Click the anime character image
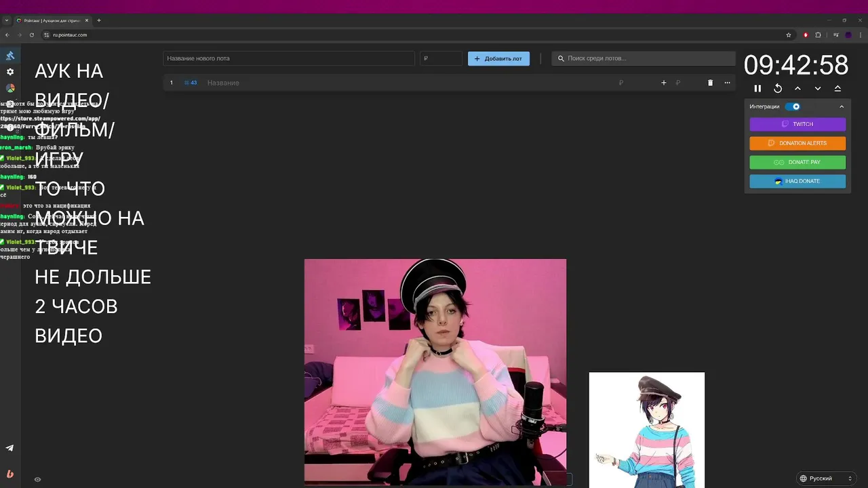 click(x=647, y=430)
